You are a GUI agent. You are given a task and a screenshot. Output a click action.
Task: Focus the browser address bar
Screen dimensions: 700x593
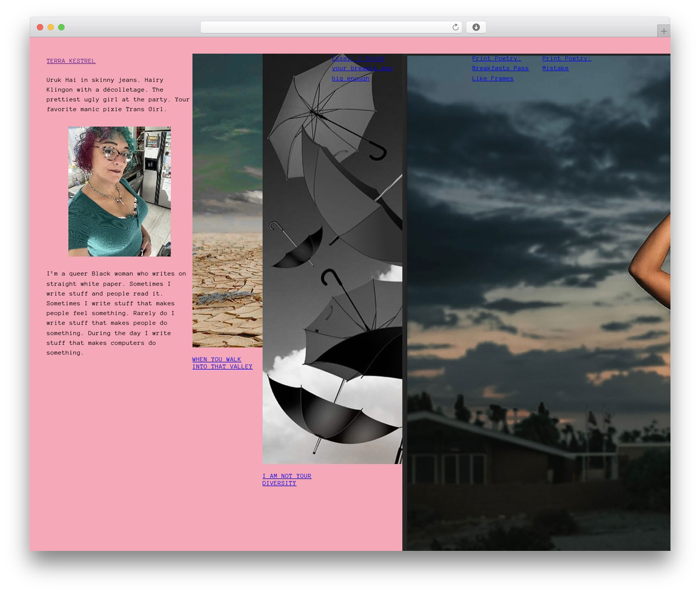(x=331, y=27)
